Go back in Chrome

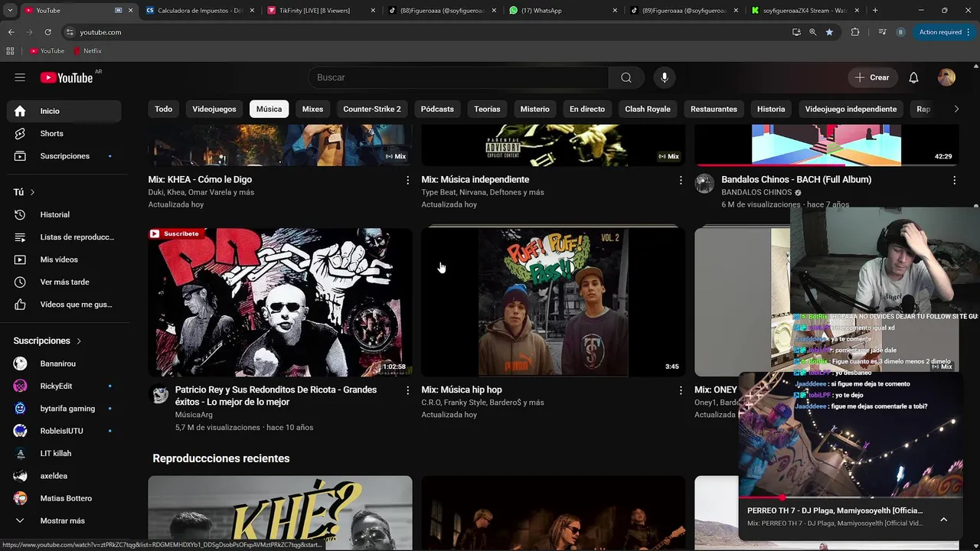click(11, 32)
